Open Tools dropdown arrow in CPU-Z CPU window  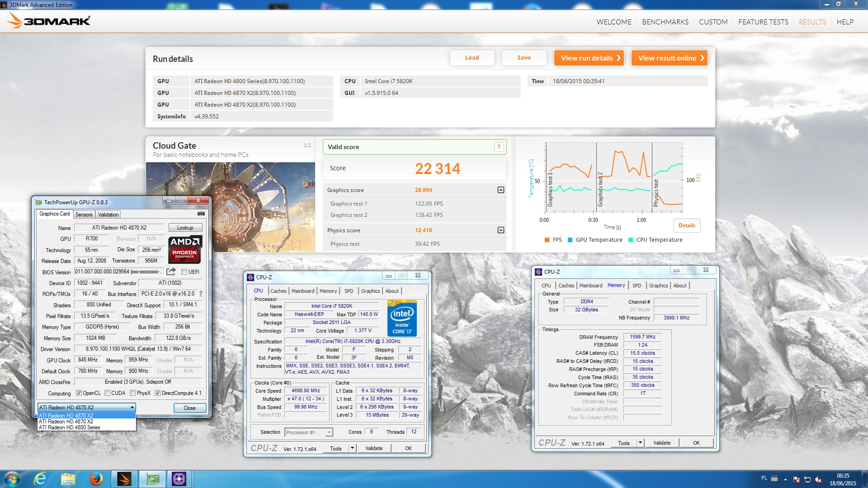353,448
